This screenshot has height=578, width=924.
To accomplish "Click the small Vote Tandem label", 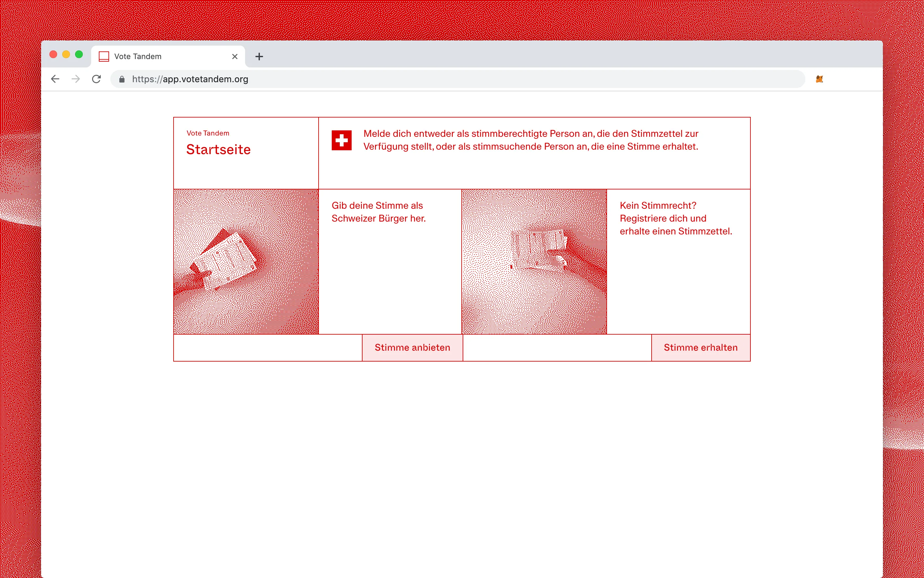I will [208, 133].
